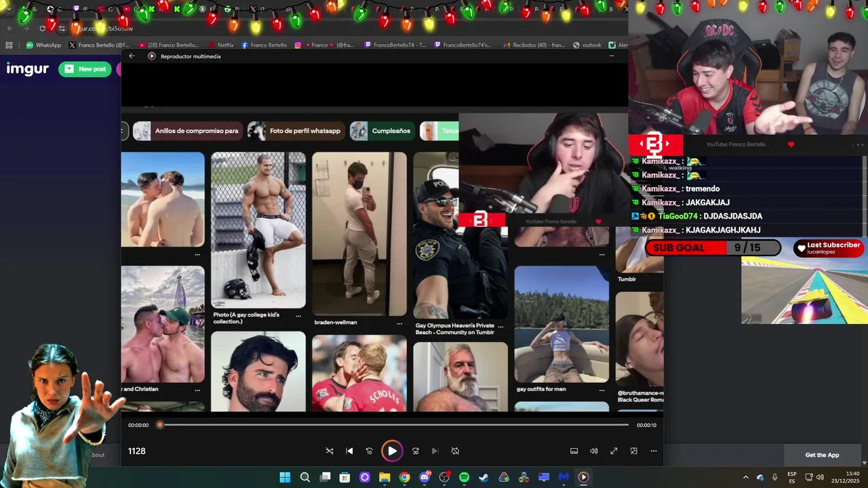
Task: Toggle shuffle in the media player
Action: pyautogui.click(x=330, y=451)
